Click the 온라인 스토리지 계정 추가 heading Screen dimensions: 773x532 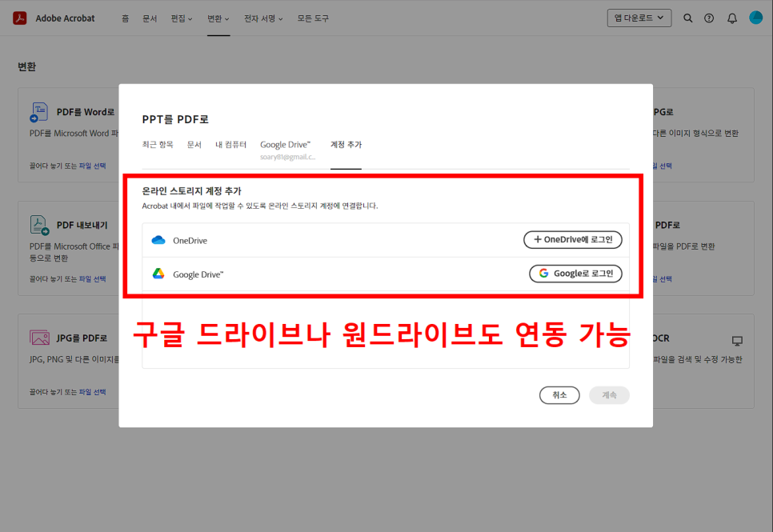pos(191,191)
